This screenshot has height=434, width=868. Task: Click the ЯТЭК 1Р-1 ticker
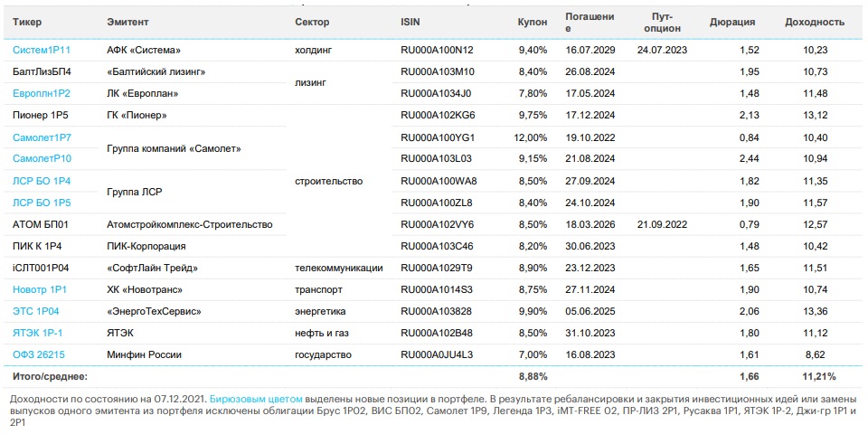(38, 334)
